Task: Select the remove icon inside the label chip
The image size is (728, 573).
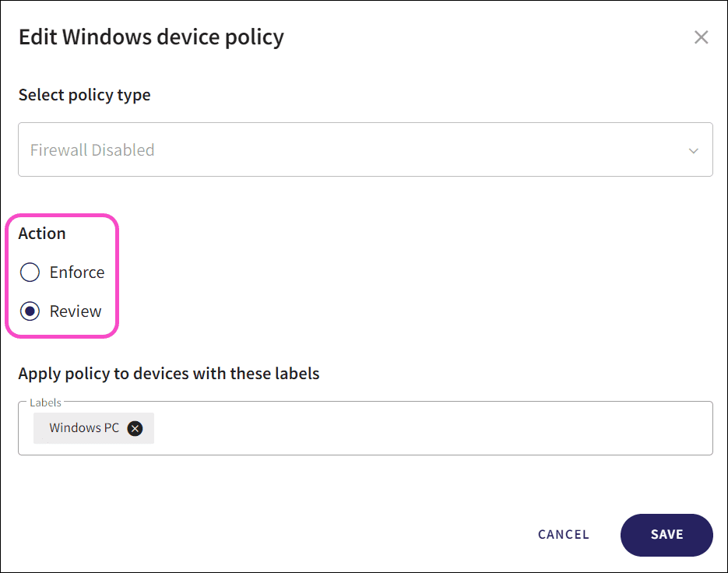Action: (134, 428)
